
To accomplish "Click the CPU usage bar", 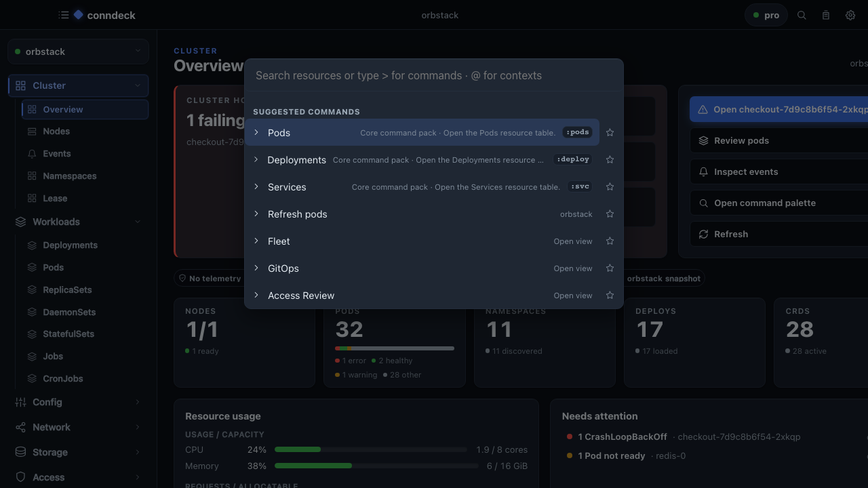I will (371, 449).
